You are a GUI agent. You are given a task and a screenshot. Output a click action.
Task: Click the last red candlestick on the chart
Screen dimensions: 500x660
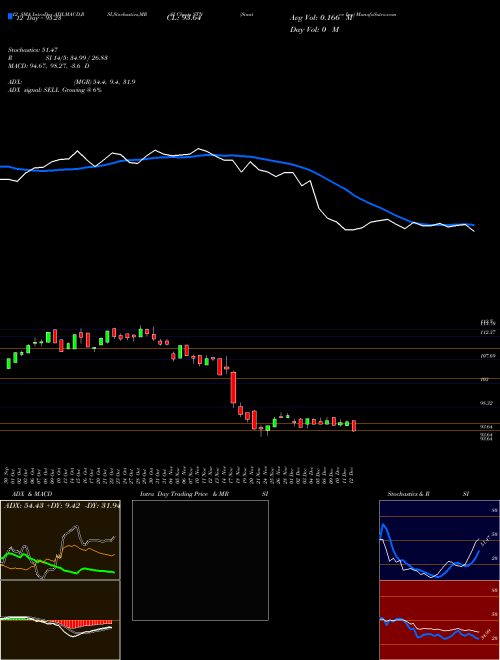pos(354,426)
